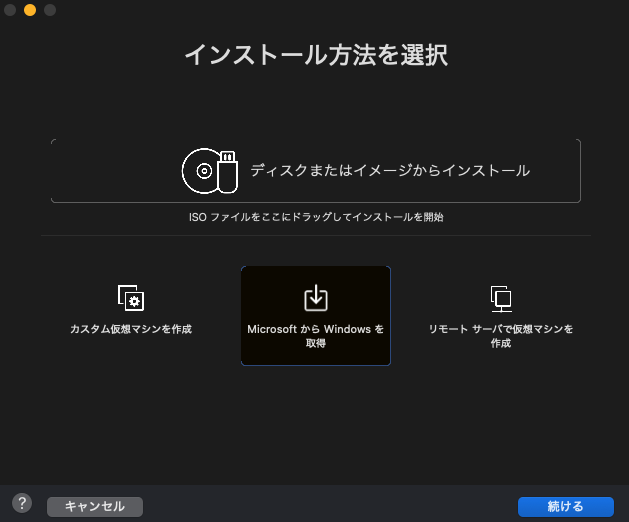Image resolution: width=629 pixels, height=522 pixels.
Task: Select the custom virtual machine gear icon
Action: click(x=131, y=298)
